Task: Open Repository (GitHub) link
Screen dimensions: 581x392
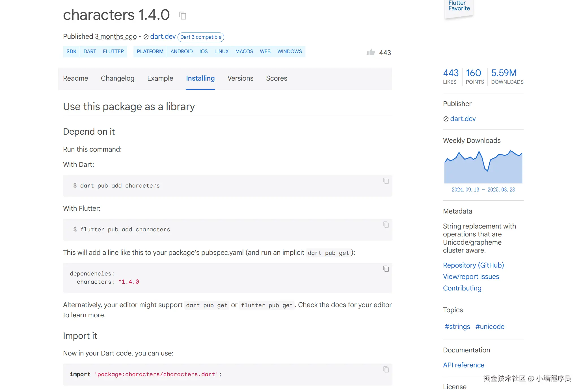Action: pos(473,265)
